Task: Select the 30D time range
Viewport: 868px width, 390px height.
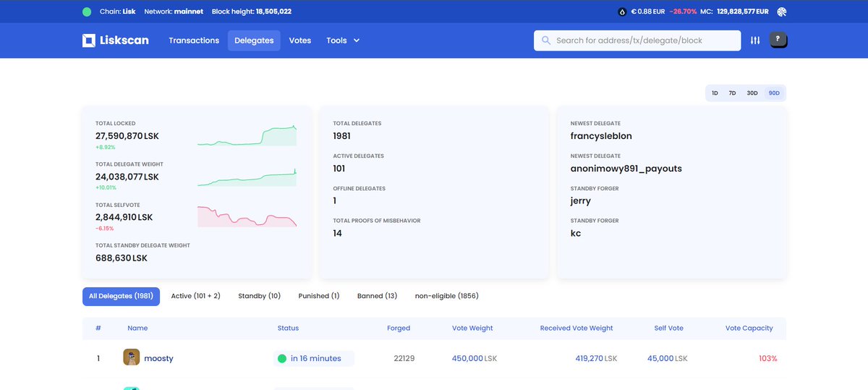Action: tap(752, 93)
